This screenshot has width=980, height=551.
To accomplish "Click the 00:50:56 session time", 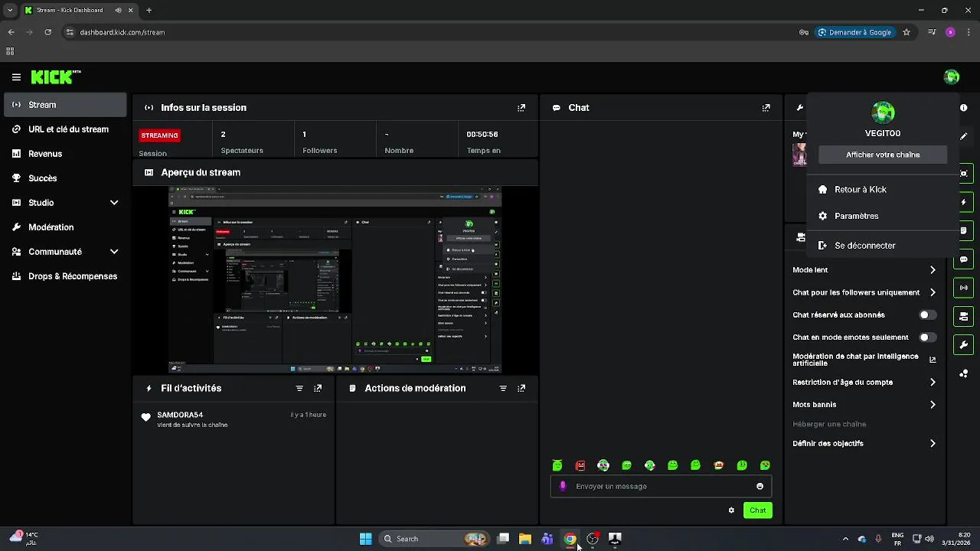I will click(x=482, y=134).
